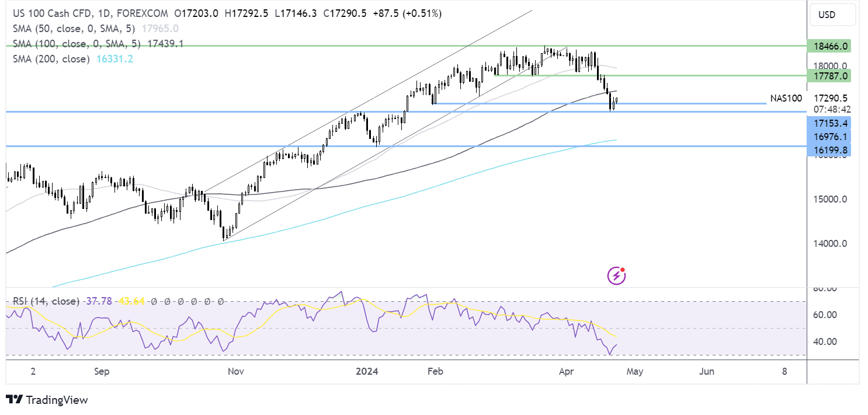Image resolution: width=868 pixels, height=415 pixels.
Task: Click the 15000.0 price axis tick
Action: 829,199
